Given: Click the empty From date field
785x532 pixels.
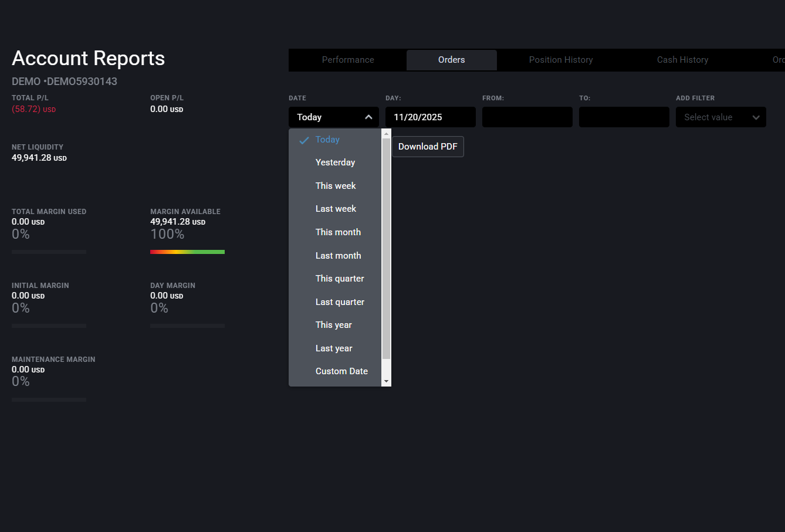Looking at the screenshot, I should (x=527, y=117).
